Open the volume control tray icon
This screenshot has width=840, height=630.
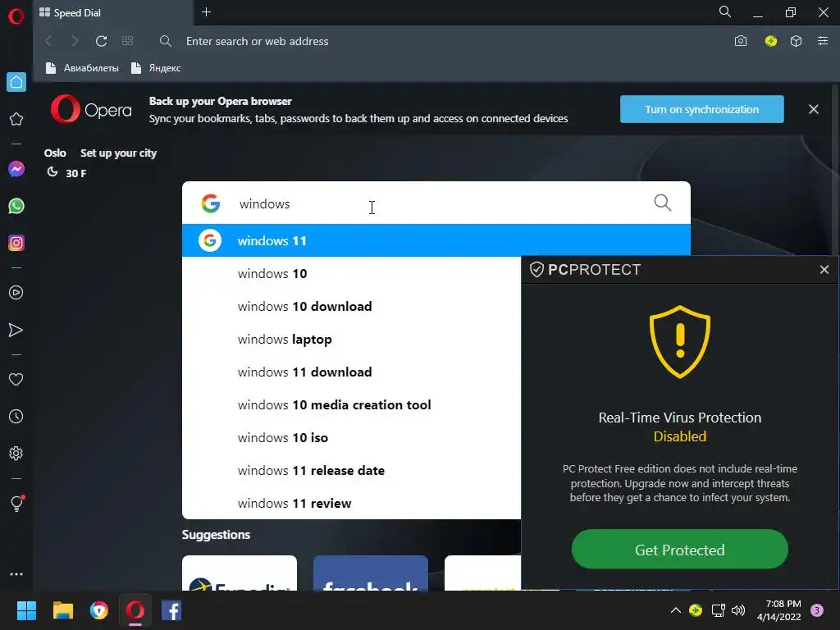point(738,610)
